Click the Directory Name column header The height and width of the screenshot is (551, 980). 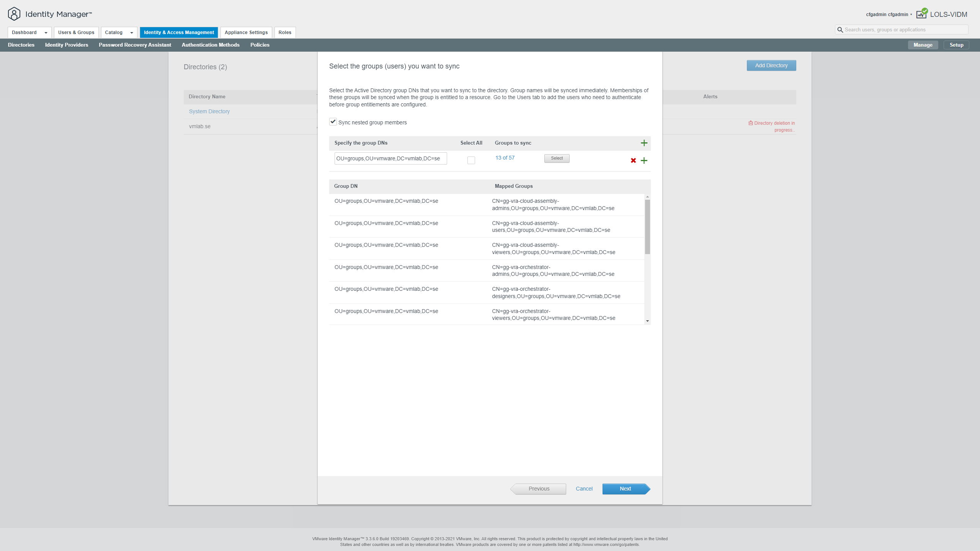pyautogui.click(x=207, y=96)
